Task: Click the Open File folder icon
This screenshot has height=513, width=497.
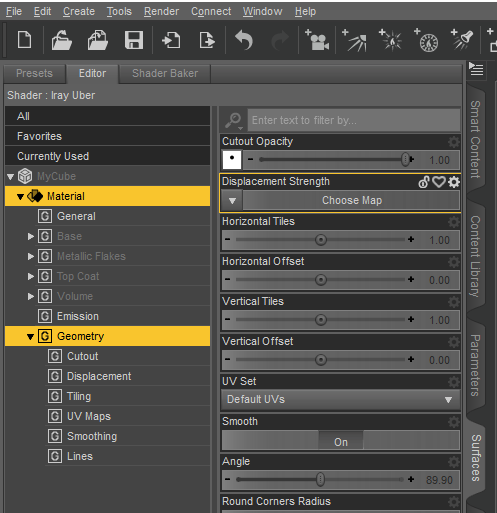Action: (x=62, y=40)
